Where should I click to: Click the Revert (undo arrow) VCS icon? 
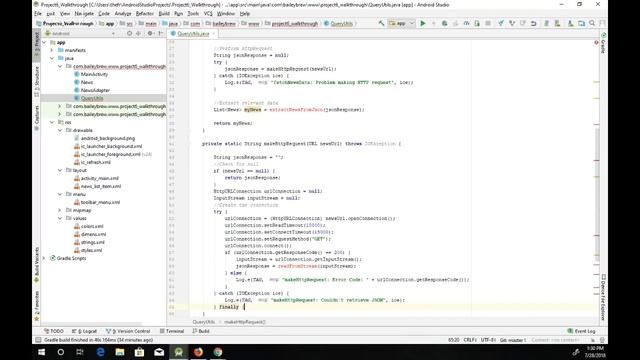point(533,24)
